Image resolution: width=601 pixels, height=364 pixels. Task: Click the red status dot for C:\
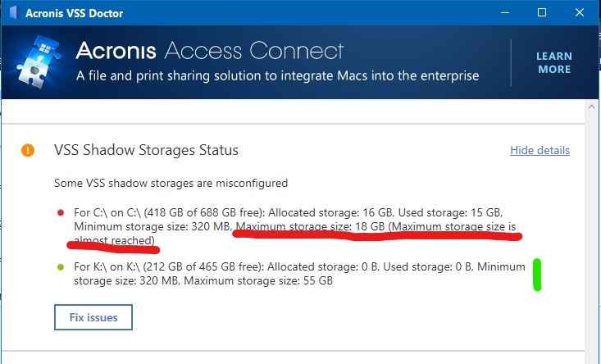[x=60, y=212]
